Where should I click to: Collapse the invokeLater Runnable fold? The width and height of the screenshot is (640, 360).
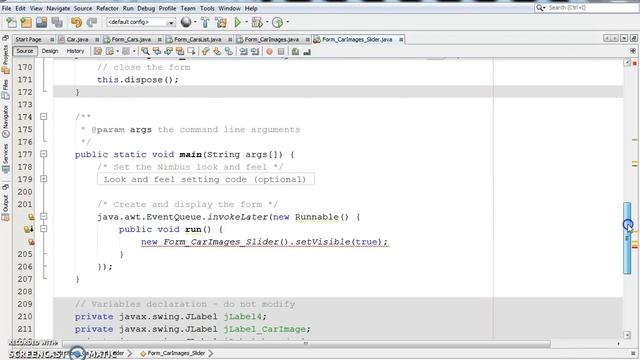(44, 217)
